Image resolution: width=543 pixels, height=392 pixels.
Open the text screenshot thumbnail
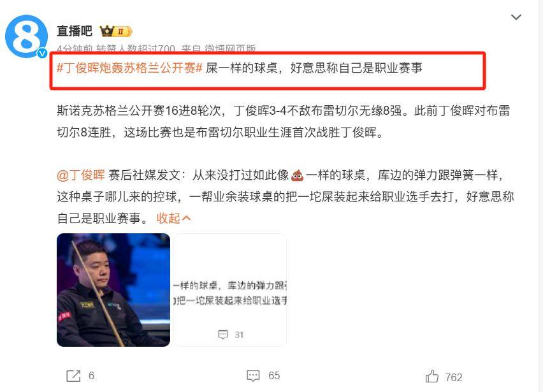(230, 290)
